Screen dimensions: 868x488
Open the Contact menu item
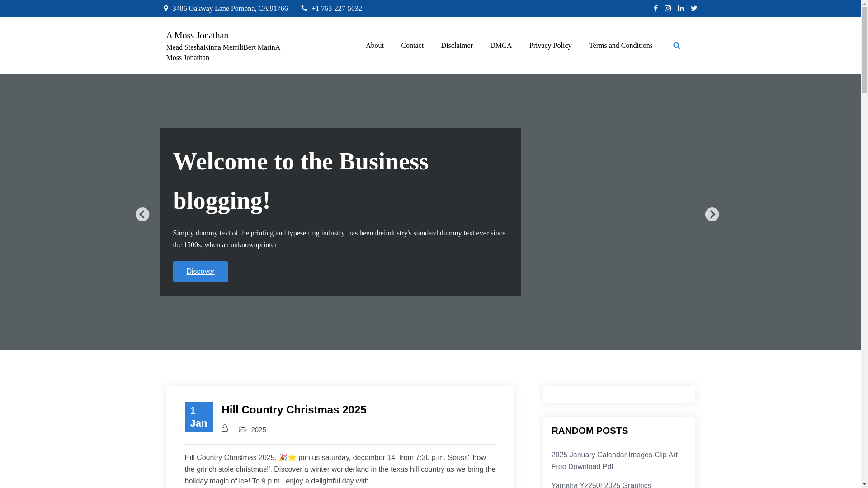pyautogui.click(x=412, y=46)
